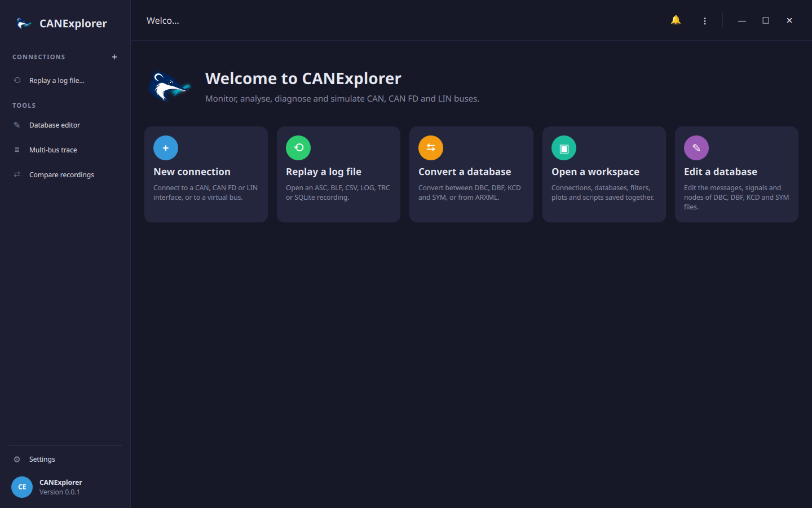
Task: Click Open a workspace card title
Action: 595,172
